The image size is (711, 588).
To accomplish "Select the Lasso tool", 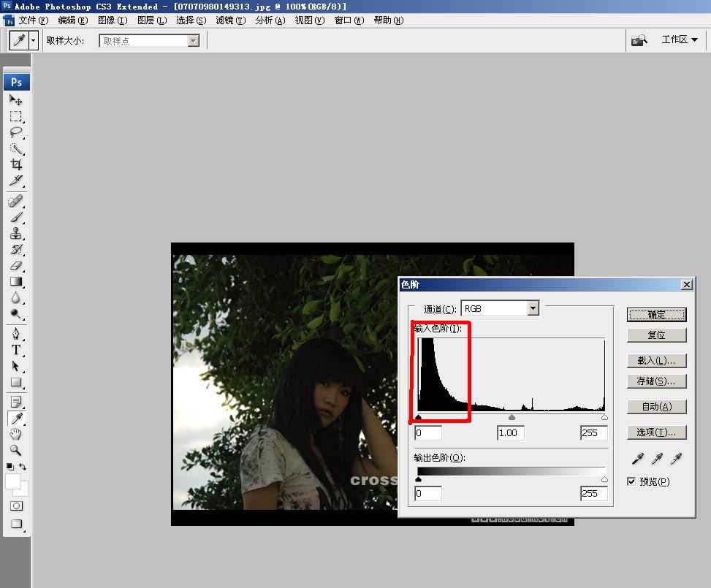I will coord(15,132).
